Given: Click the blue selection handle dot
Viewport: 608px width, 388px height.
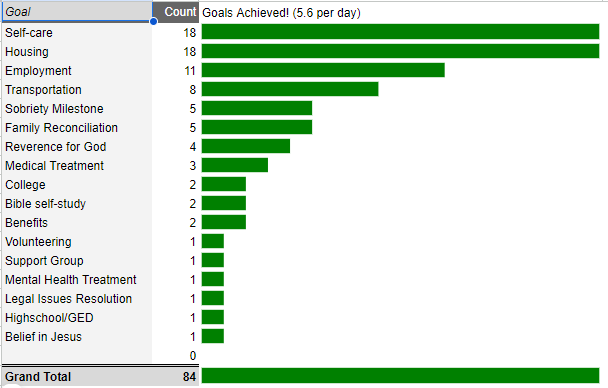Looking at the screenshot, I should pos(154,21).
